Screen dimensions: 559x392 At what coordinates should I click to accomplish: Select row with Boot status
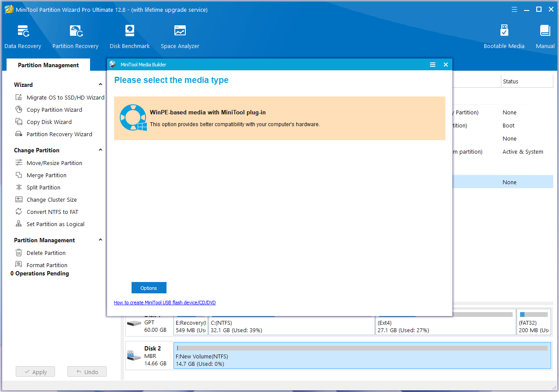(503, 126)
